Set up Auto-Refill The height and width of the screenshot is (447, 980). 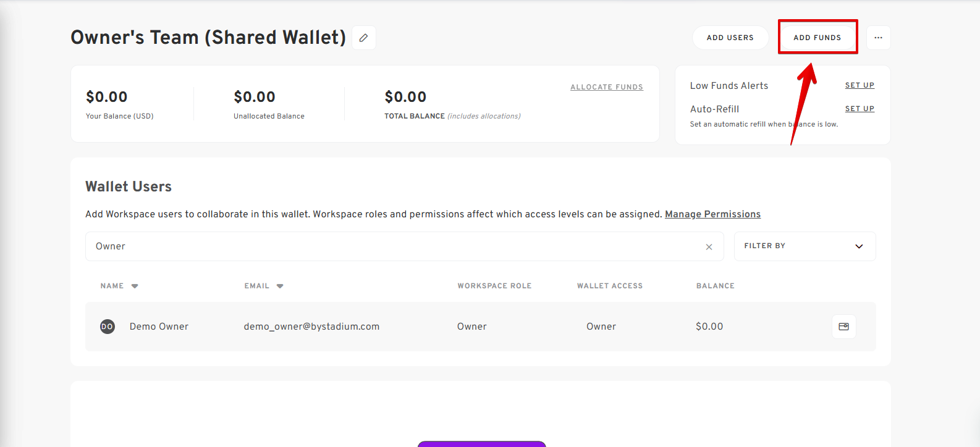[x=860, y=109]
